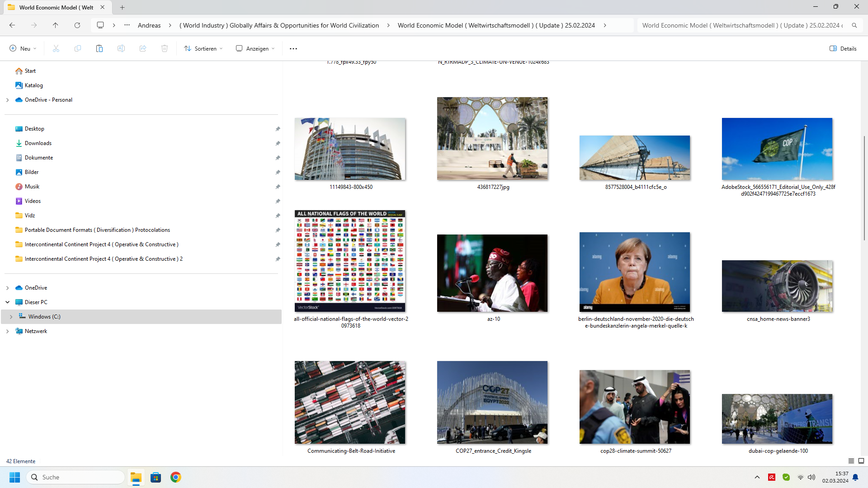Click the search magnifier icon
Viewport: 868px width, 488px height.
pyautogui.click(x=854, y=25)
